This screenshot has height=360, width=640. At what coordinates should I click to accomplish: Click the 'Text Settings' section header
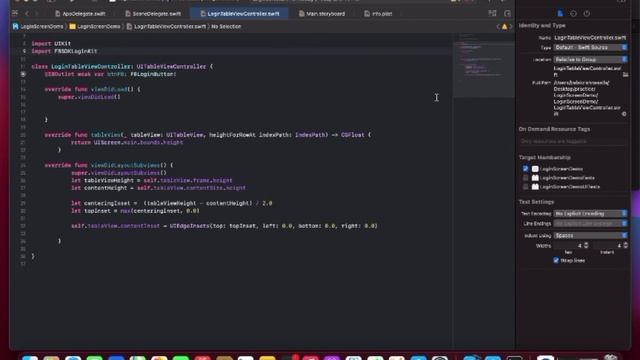536,202
